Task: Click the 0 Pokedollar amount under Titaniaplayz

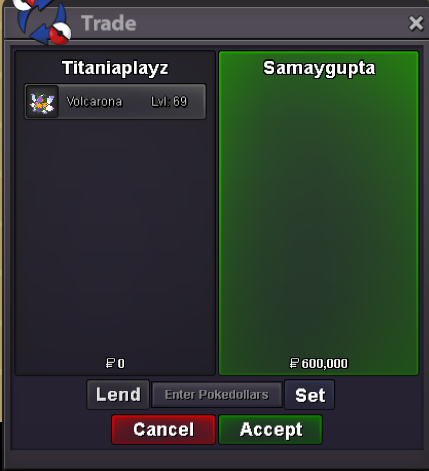Action: [x=121, y=363]
